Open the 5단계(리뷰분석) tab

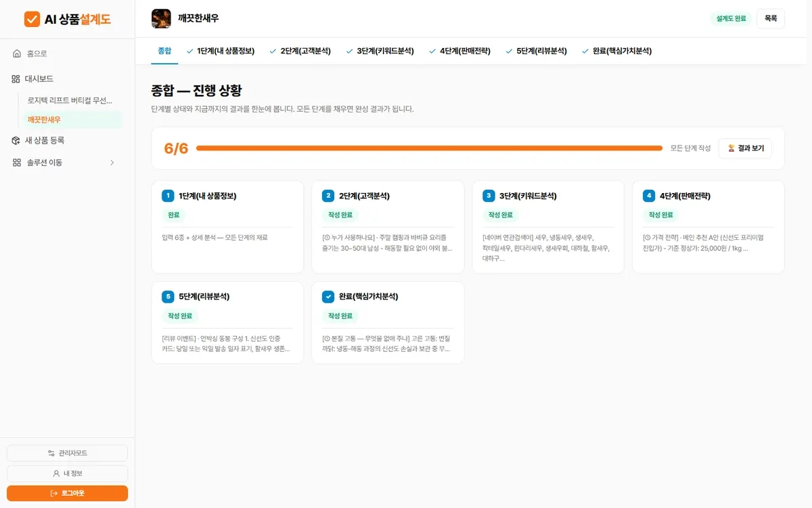click(x=536, y=51)
